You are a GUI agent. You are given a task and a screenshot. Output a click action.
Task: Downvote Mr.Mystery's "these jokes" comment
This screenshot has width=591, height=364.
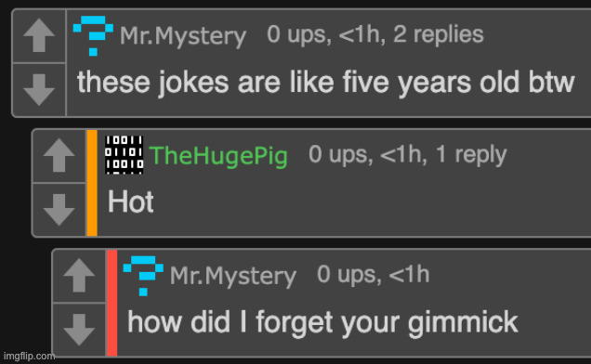pyautogui.click(x=39, y=90)
